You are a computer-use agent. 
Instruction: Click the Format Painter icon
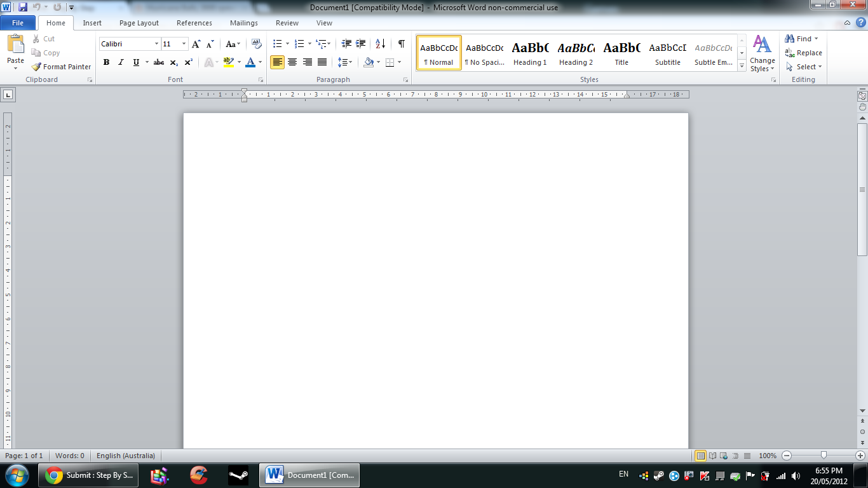[x=36, y=66]
